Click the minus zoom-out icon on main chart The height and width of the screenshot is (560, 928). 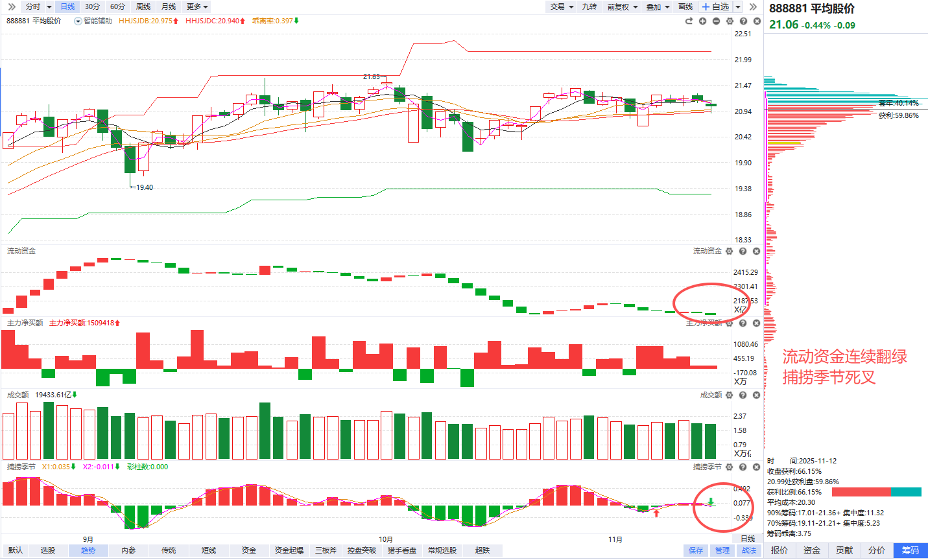716,21
